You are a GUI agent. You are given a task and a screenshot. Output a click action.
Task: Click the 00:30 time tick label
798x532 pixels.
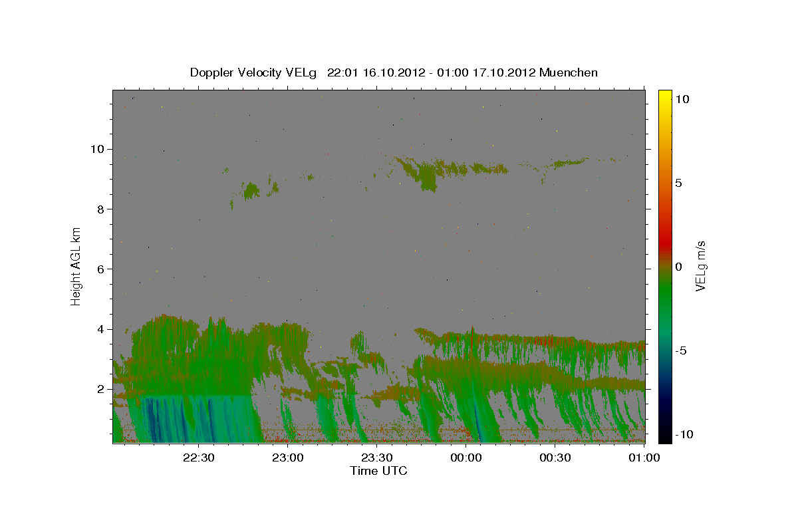555,458
